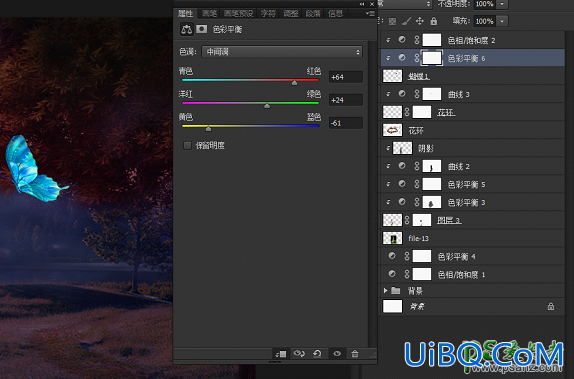
Task: Delete adjustment layer with trash icon
Action: pos(355,354)
